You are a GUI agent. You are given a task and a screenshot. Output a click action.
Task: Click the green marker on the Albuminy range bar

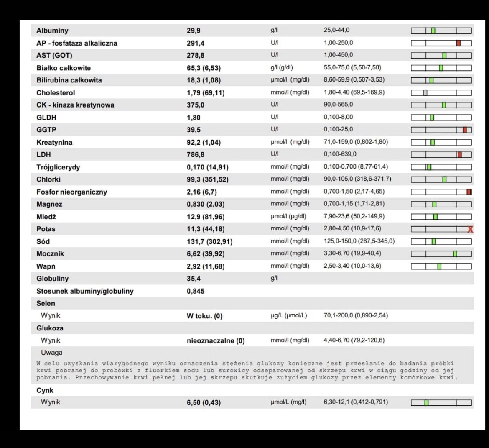433,31
